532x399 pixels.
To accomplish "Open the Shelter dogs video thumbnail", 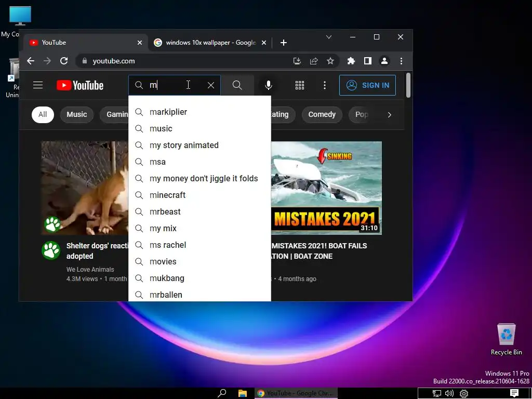I will 85,188.
